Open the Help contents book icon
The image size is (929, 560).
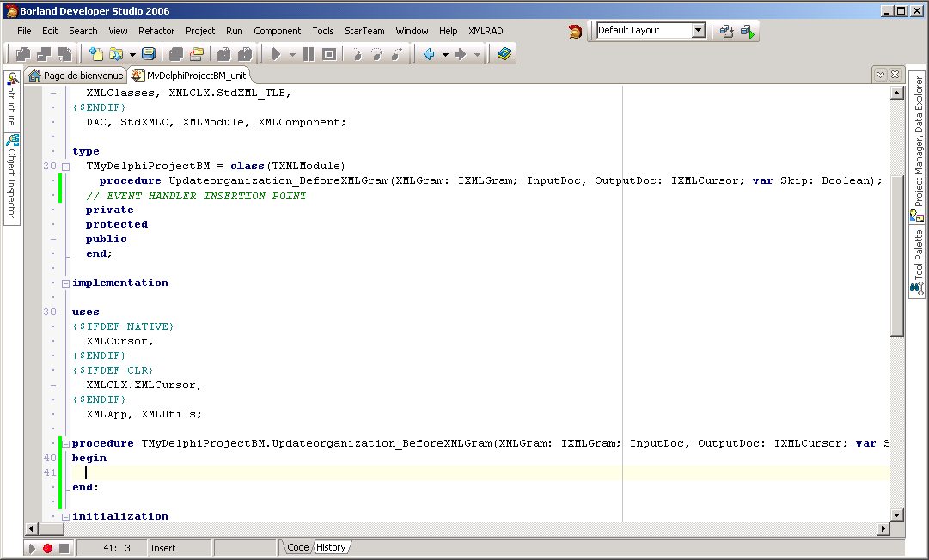[504, 54]
